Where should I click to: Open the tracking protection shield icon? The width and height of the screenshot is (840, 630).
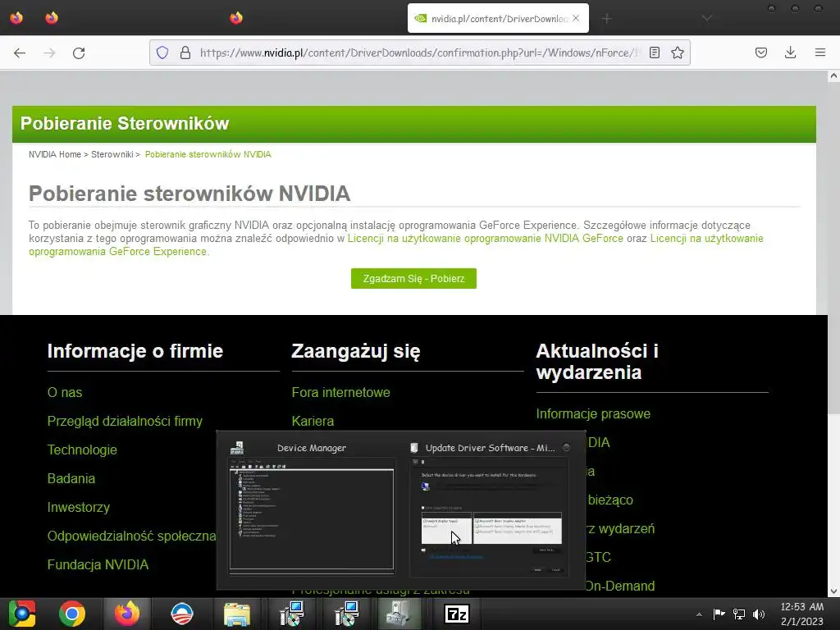tap(162, 52)
